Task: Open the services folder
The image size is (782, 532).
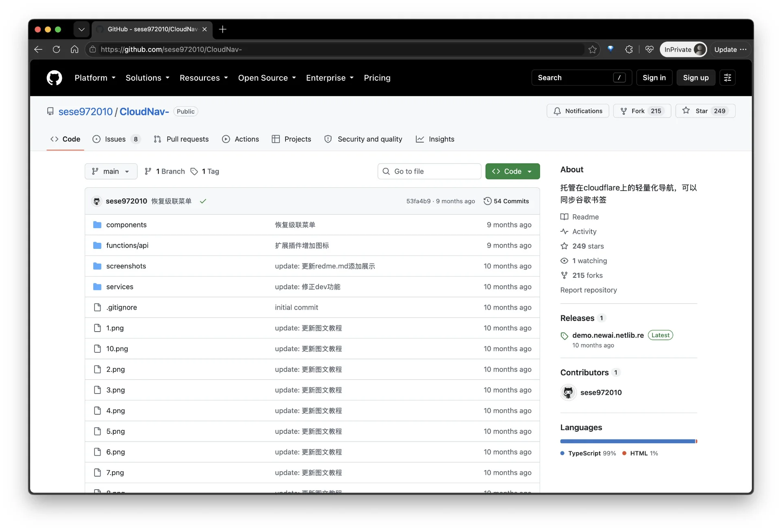Action: pos(120,287)
